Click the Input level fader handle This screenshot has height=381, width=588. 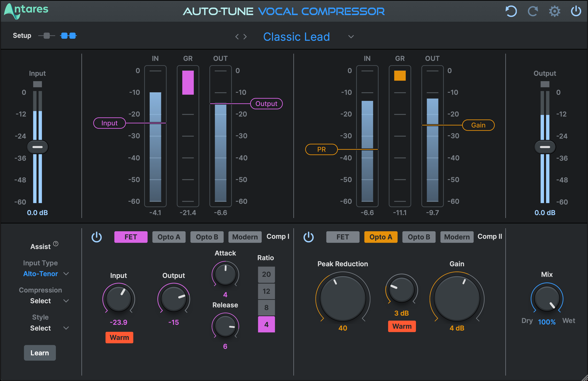click(x=37, y=147)
